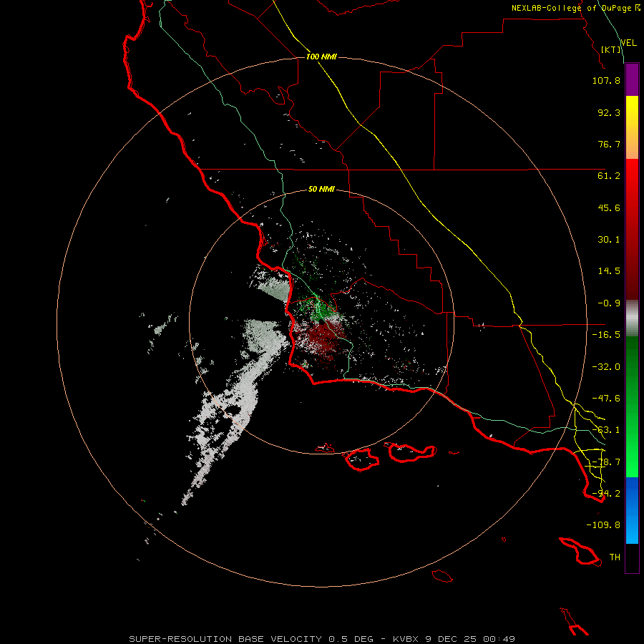Click the 100 NMI range ring label

(x=321, y=57)
